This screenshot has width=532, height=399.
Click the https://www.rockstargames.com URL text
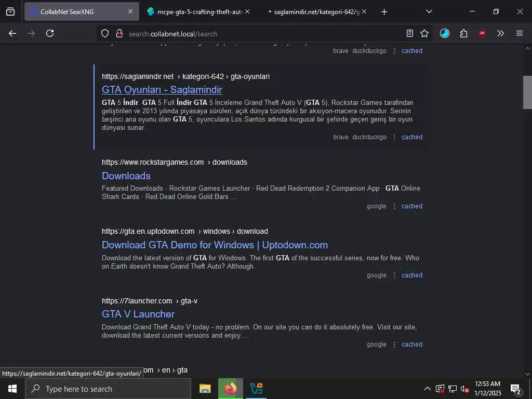click(x=153, y=162)
